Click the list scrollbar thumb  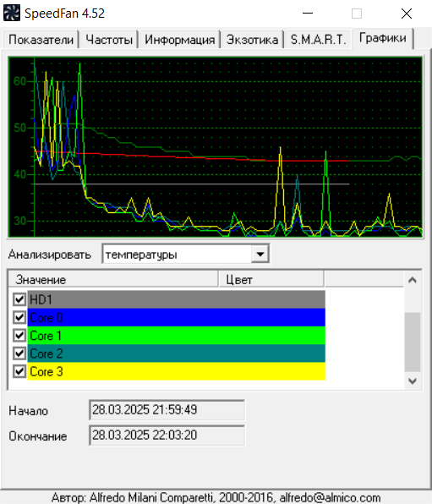pos(413,342)
